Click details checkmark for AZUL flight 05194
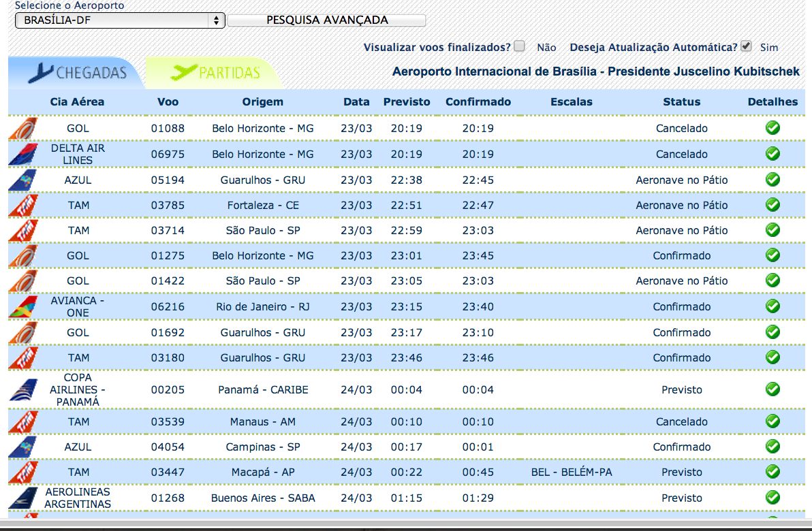 [772, 180]
